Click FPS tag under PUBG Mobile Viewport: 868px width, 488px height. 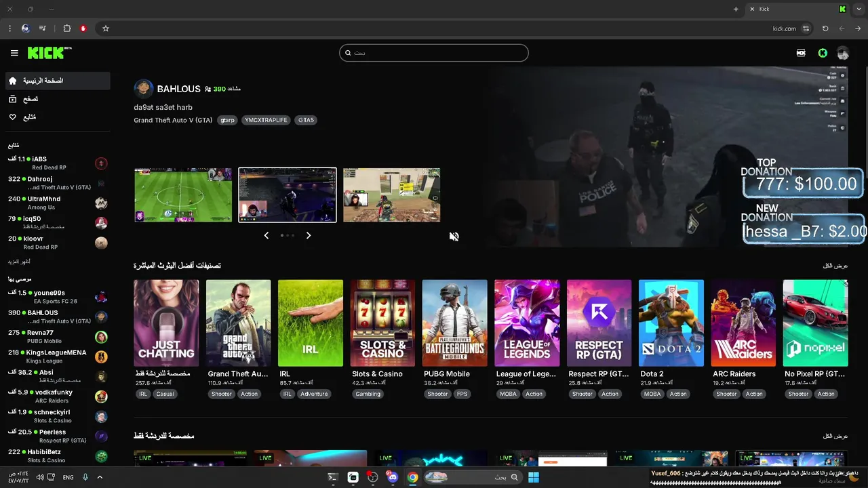(x=462, y=394)
